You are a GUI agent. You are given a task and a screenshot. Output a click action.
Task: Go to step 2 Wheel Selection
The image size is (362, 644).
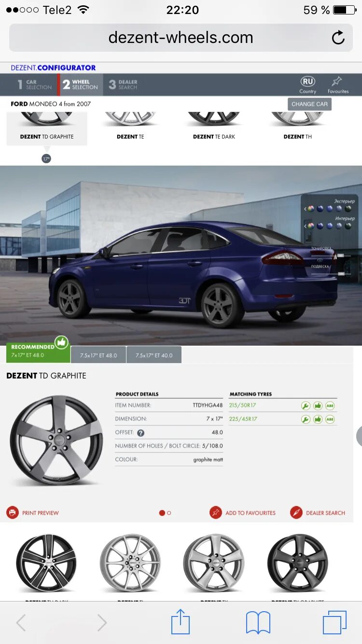tap(80, 84)
